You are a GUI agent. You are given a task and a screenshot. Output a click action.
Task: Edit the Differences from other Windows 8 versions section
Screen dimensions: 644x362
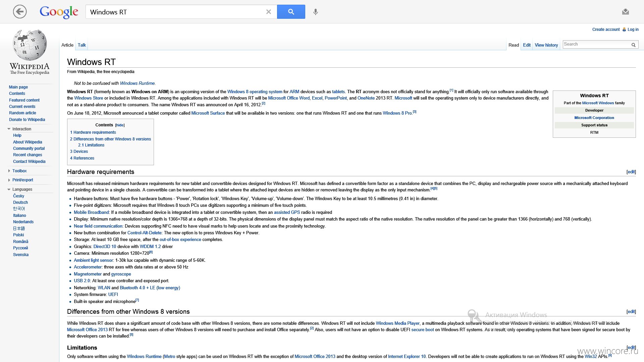(631, 312)
